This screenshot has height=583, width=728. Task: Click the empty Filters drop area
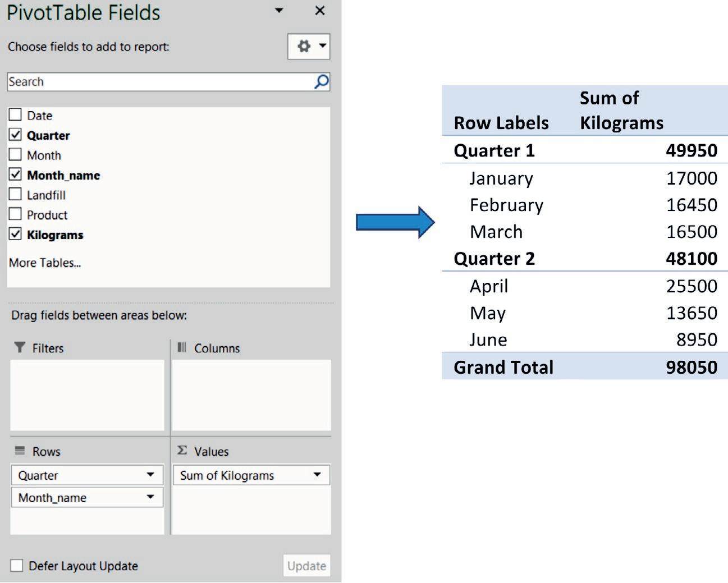88,395
